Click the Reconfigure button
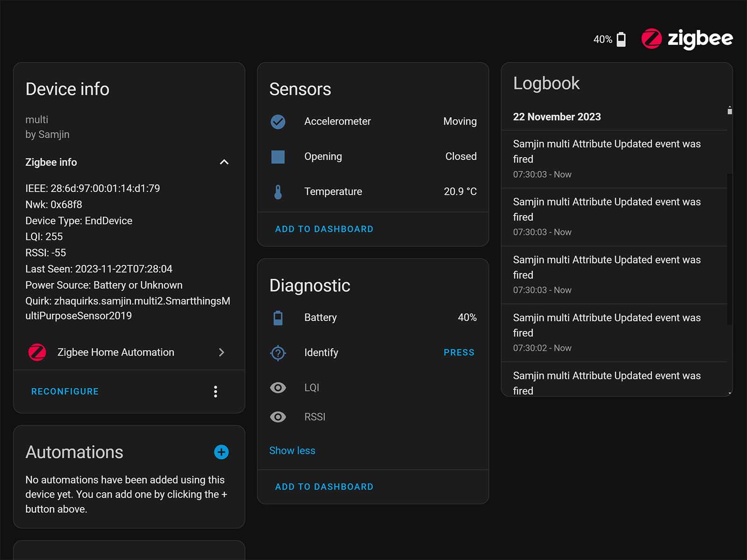Screen dimensions: 747x560 pos(65,392)
